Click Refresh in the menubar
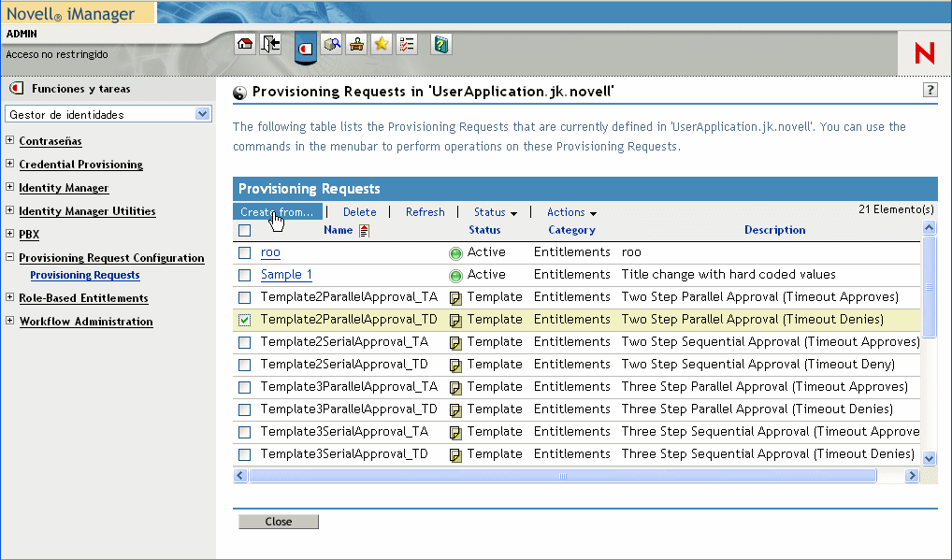 [x=425, y=212]
